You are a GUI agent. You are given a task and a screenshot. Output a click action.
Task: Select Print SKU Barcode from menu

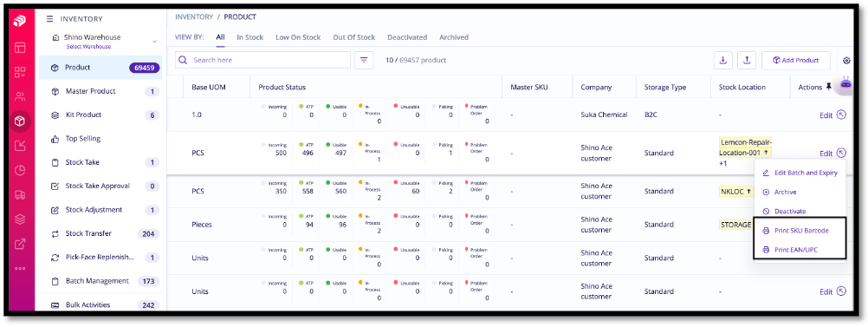pos(801,230)
